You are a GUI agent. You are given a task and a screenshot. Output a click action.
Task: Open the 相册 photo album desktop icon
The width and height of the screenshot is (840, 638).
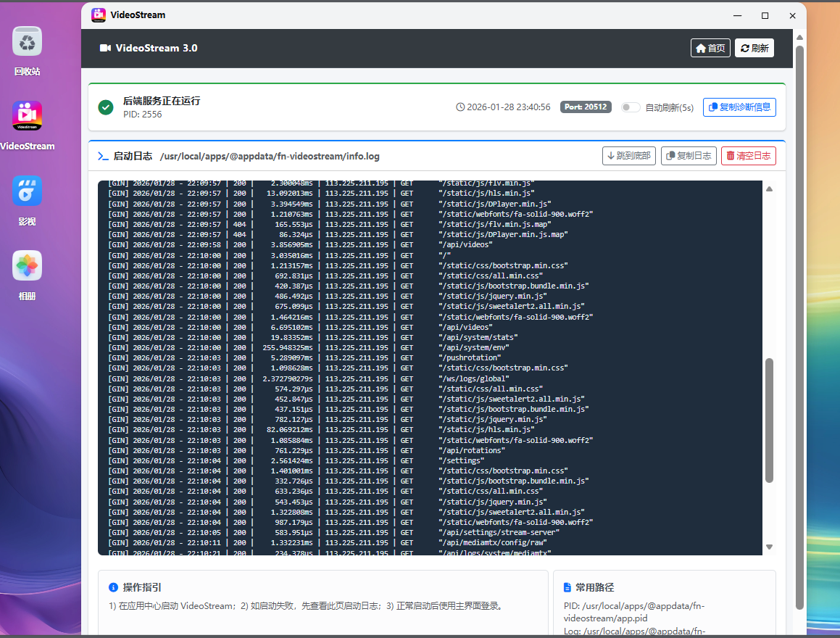27,266
